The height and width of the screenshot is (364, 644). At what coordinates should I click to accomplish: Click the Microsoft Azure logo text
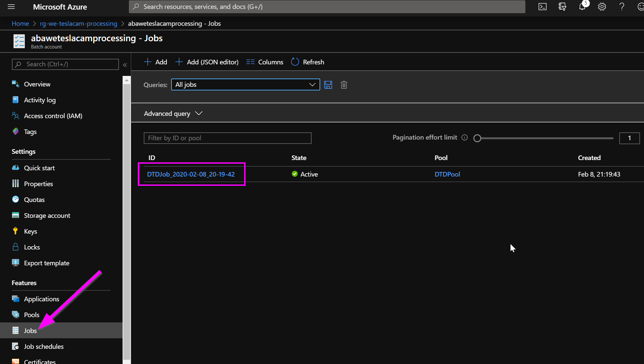60,7
